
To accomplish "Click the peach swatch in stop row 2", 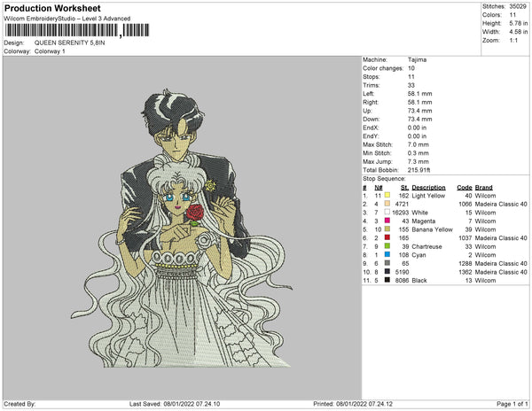I will [x=387, y=204].
